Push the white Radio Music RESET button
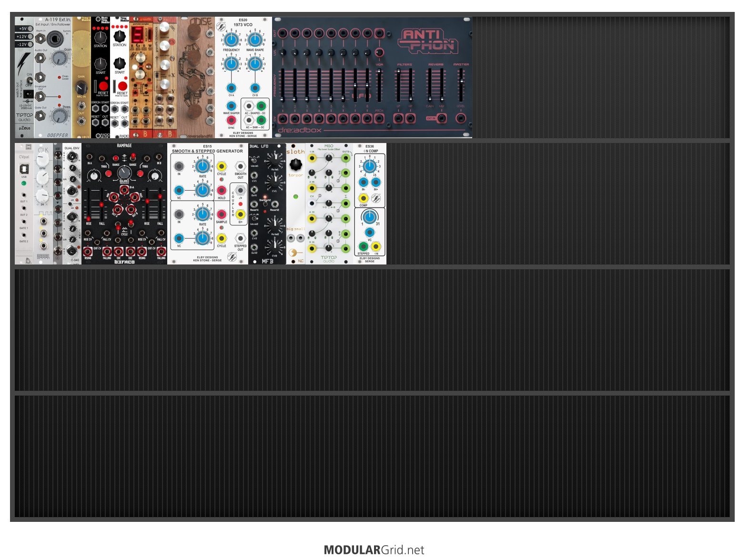This screenshot has width=749, height=560. [122, 86]
